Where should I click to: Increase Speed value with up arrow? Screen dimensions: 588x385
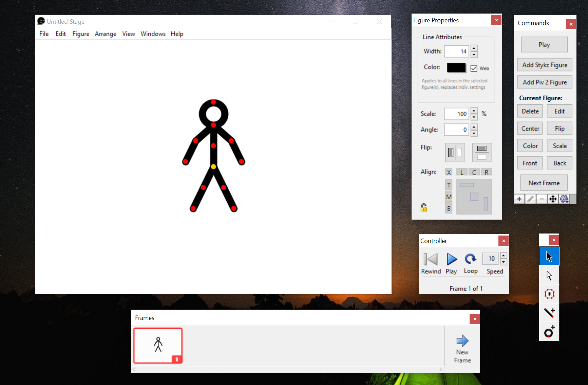504,256
